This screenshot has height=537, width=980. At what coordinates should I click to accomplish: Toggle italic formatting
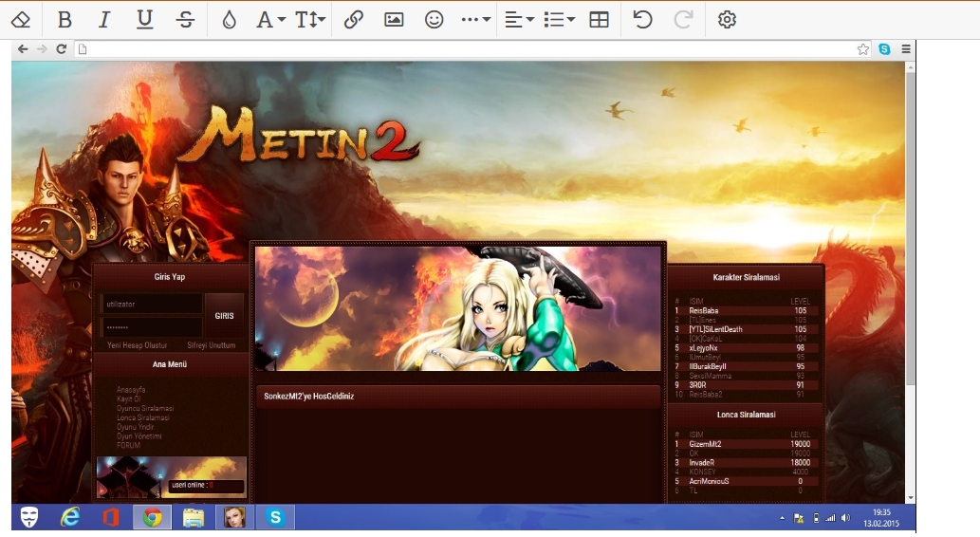click(103, 20)
